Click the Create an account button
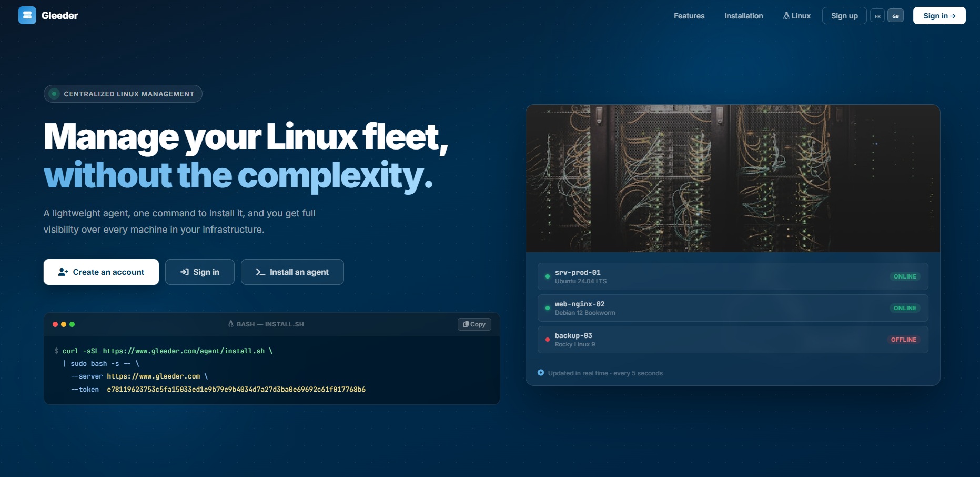 coord(101,272)
